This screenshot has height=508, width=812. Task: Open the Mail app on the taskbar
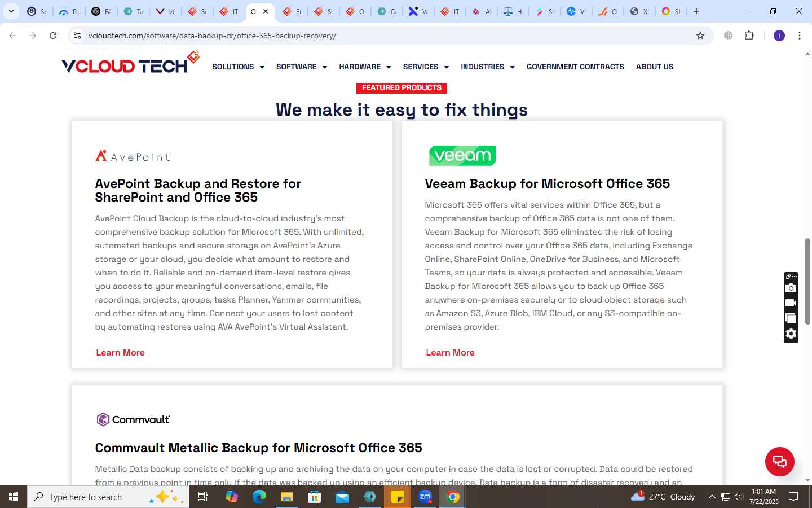point(342,497)
